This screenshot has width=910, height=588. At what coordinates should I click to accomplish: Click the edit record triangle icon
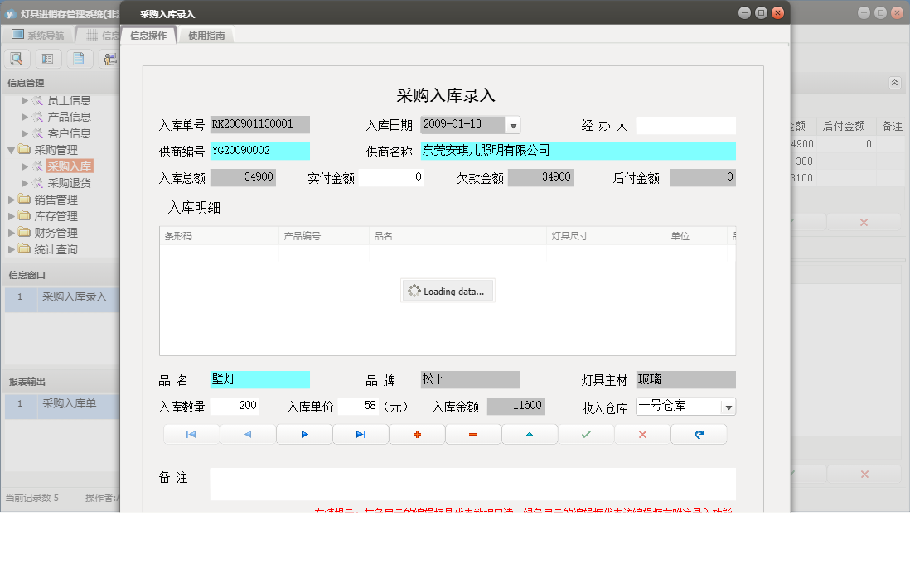530,433
